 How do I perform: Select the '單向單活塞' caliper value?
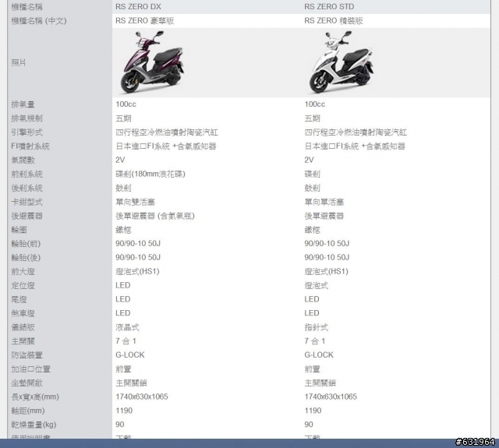[x=324, y=202]
